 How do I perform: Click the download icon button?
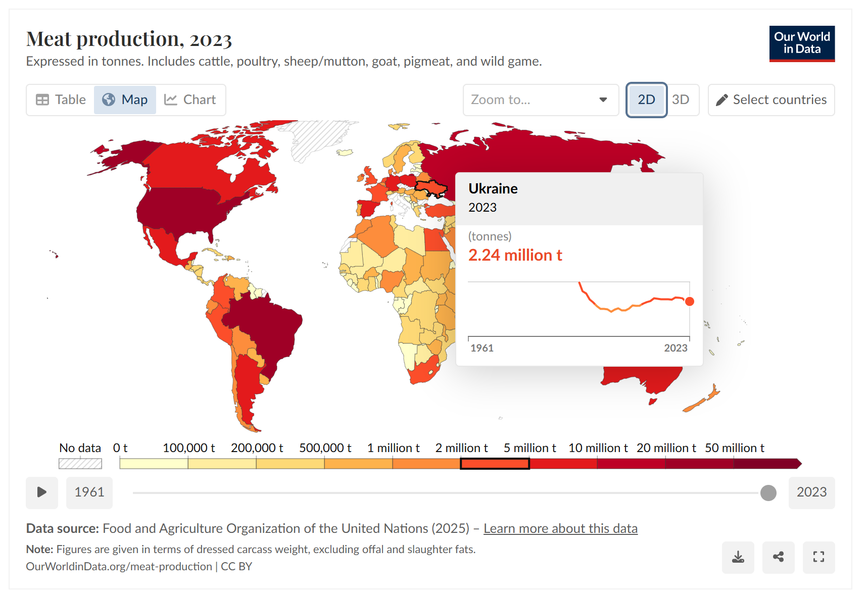click(x=738, y=558)
